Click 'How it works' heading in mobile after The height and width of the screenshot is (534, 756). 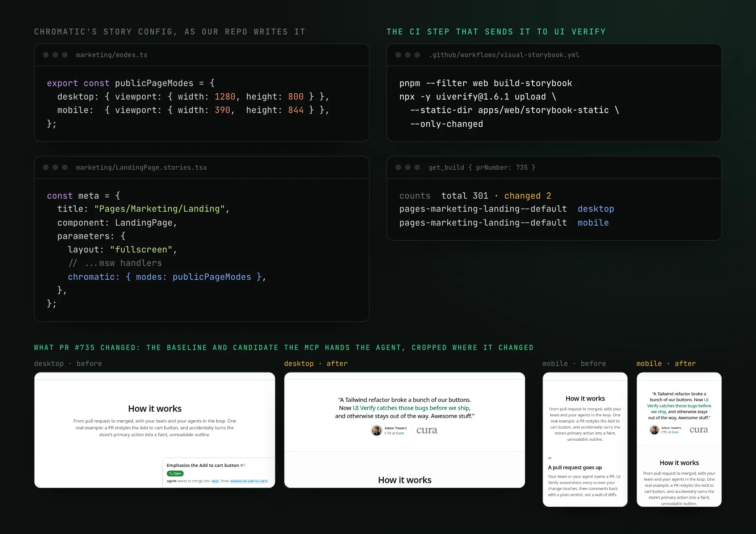click(x=679, y=463)
